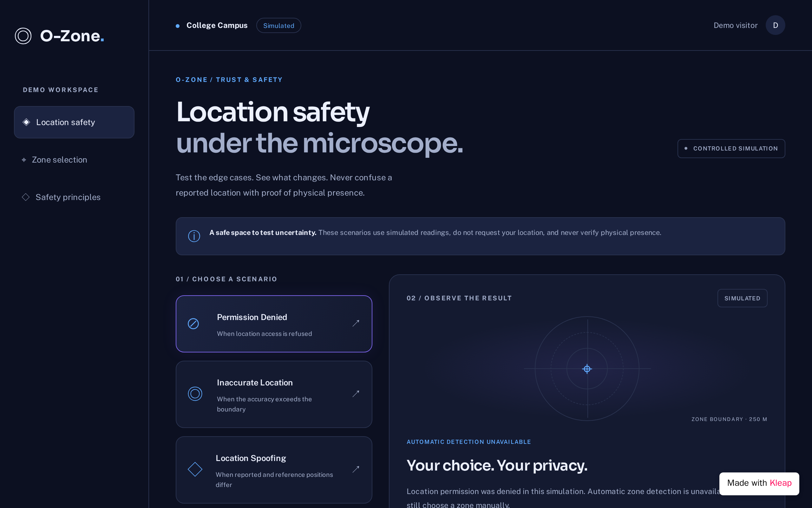The height and width of the screenshot is (508, 812).
Task: Click the College Campus zone name
Action: click(x=217, y=25)
